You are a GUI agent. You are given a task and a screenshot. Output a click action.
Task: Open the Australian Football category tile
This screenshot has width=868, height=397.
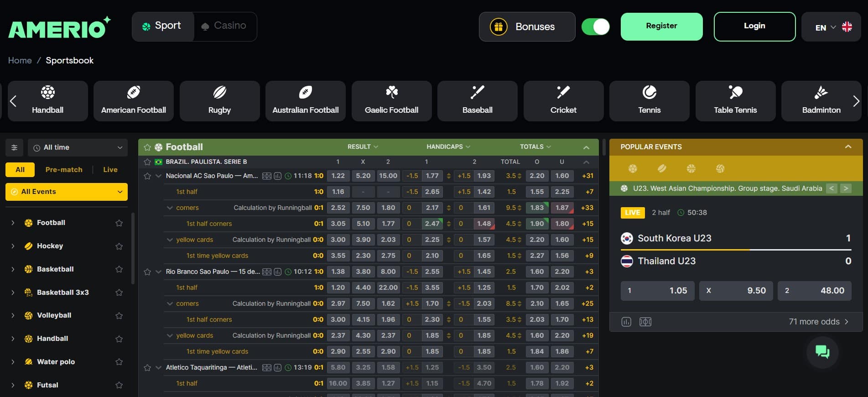click(x=306, y=101)
